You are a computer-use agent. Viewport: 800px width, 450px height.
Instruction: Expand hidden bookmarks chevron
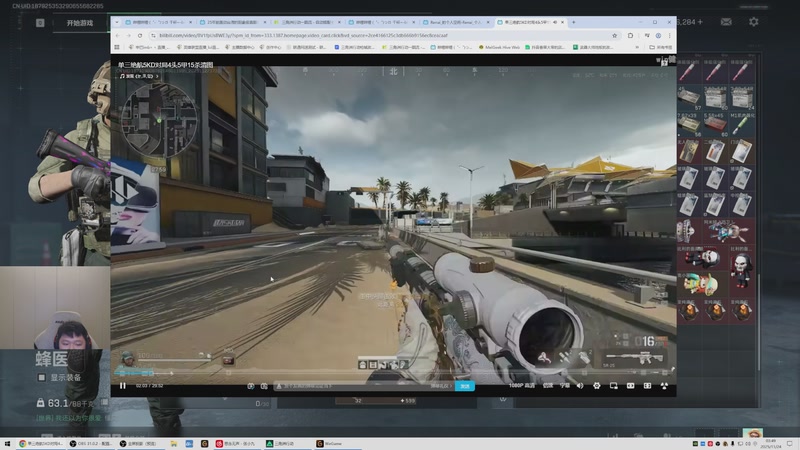[637, 47]
